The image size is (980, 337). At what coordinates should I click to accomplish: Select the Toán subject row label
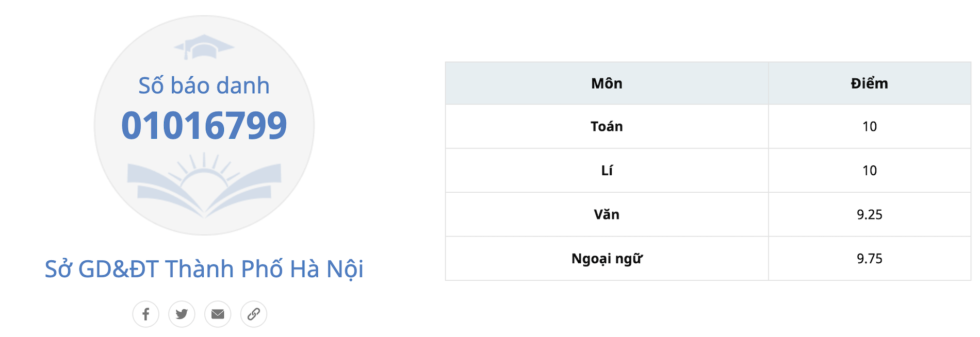(607, 127)
